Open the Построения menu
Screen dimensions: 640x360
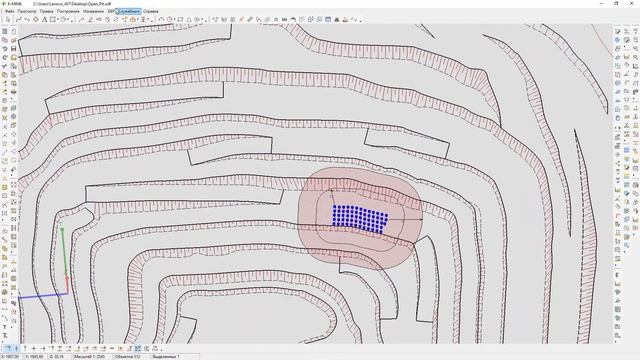68,11
